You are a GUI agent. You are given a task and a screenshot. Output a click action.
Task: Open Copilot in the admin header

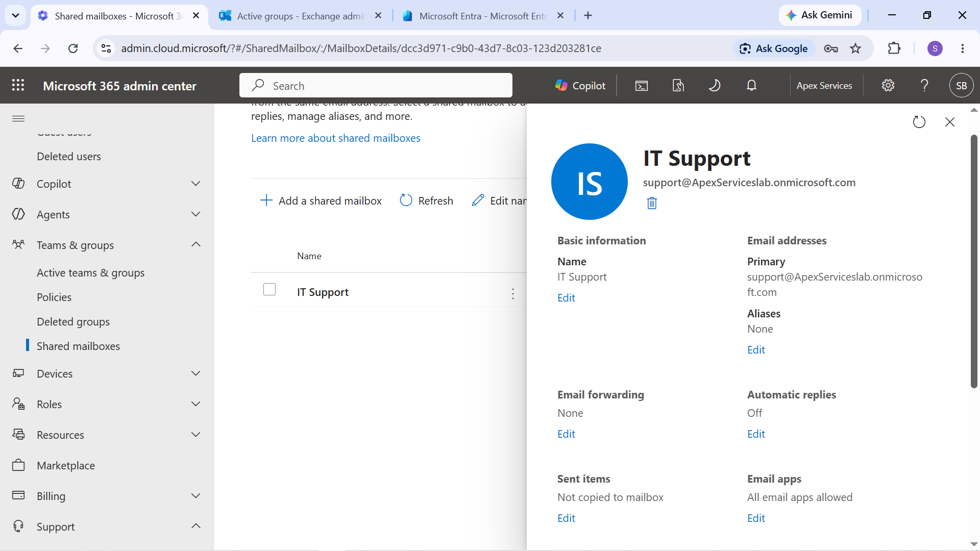(580, 86)
